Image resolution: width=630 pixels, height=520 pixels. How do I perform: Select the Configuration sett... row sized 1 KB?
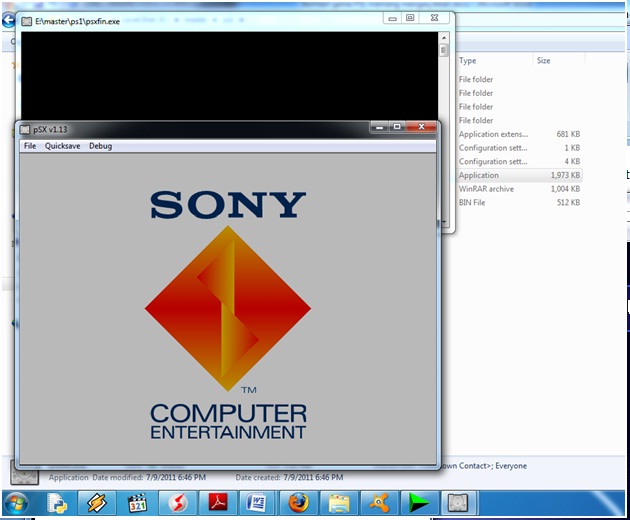519,148
